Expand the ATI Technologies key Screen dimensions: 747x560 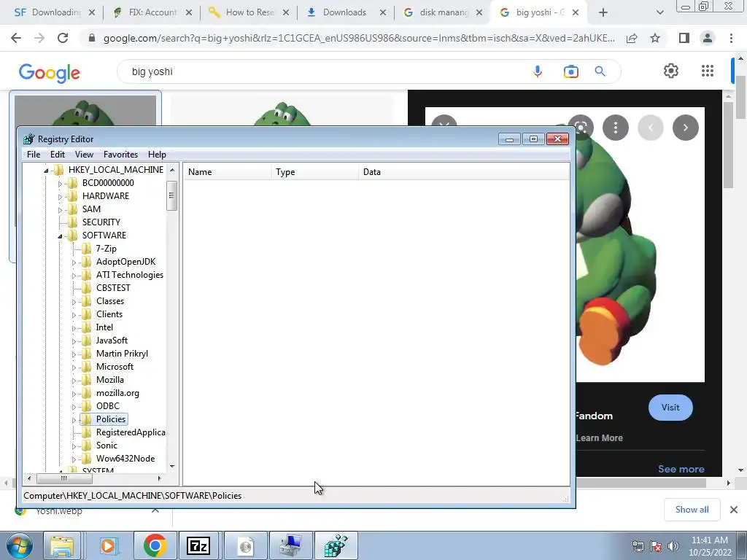74,275
